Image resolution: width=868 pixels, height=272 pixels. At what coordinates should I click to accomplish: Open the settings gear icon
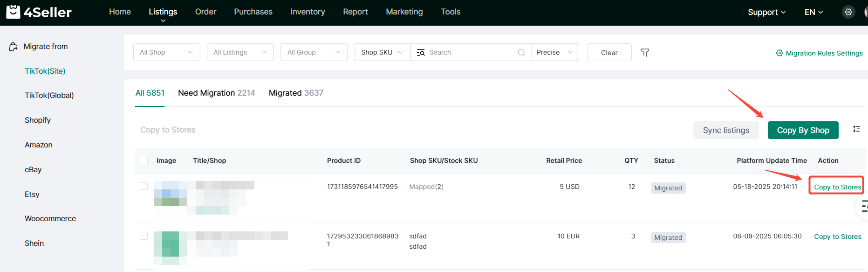(x=848, y=12)
